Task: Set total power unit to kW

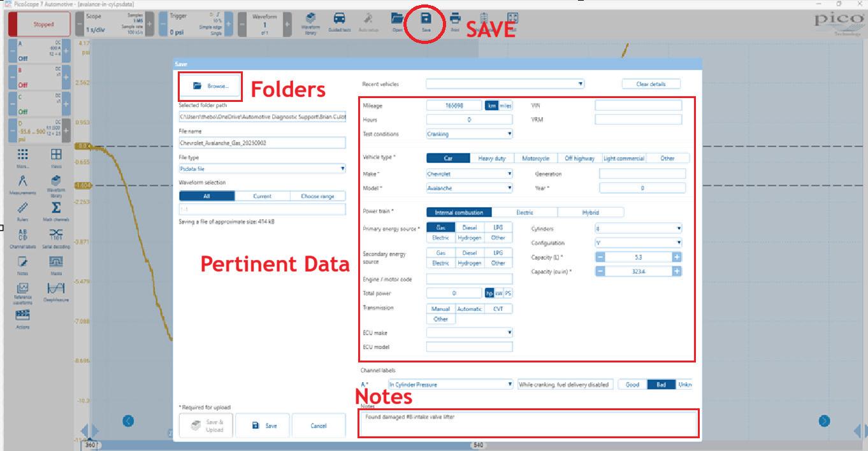Action: 499,293
